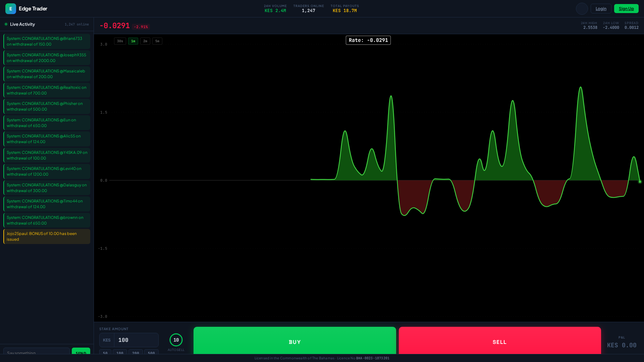This screenshot has width=644, height=362.
Task: Click the 24H VOLUME KES 2.4M stat
Action: click(275, 8)
